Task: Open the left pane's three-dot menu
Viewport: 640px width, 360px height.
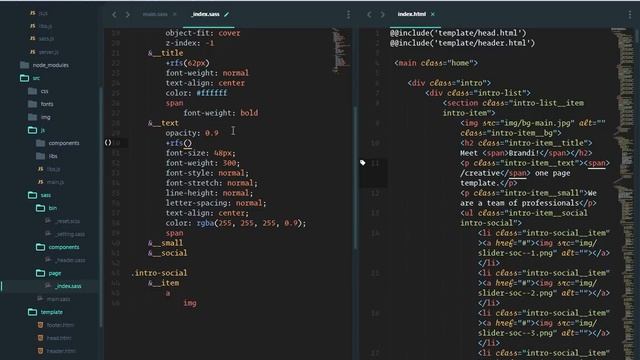Action: 348,14
